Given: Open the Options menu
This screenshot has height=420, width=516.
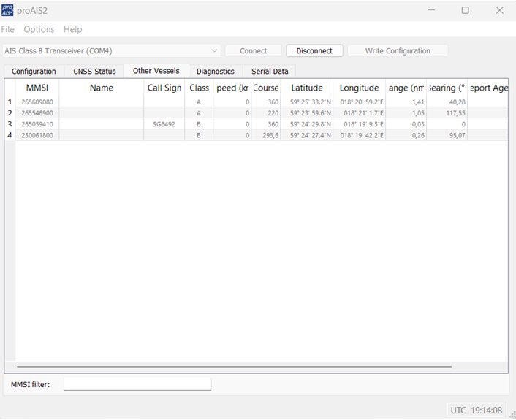Looking at the screenshot, I should (39, 29).
